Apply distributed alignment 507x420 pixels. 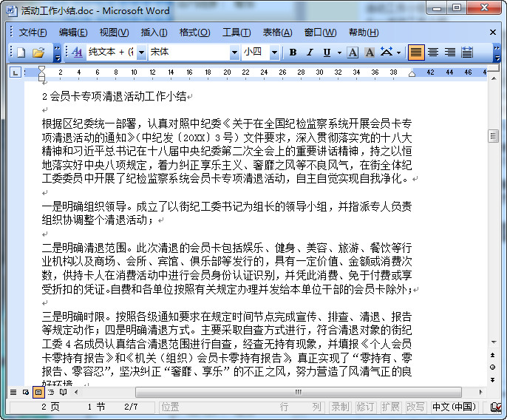pyautogui.click(x=467, y=52)
